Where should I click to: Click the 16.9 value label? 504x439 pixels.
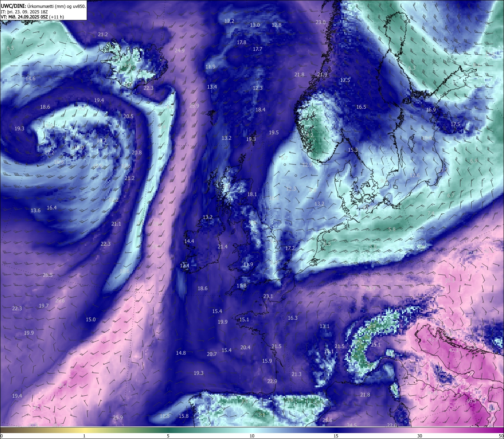(431, 109)
